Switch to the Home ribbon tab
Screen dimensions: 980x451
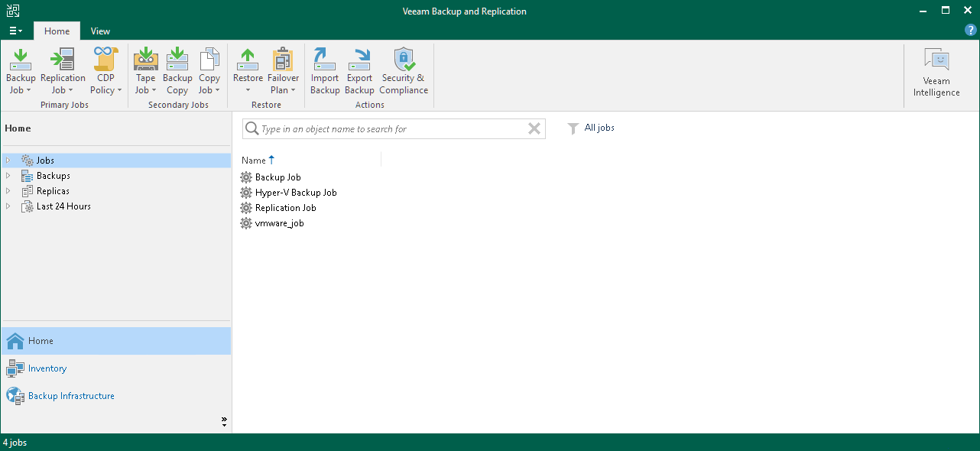pos(57,31)
